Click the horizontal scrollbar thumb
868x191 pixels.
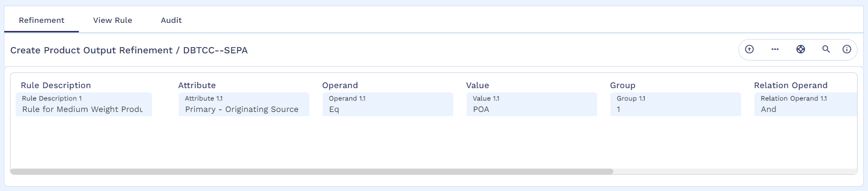pyautogui.click(x=312, y=171)
